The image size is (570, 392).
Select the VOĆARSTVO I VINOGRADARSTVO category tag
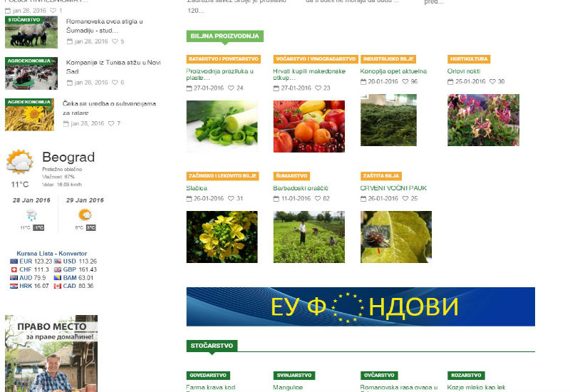coord(316,59)
